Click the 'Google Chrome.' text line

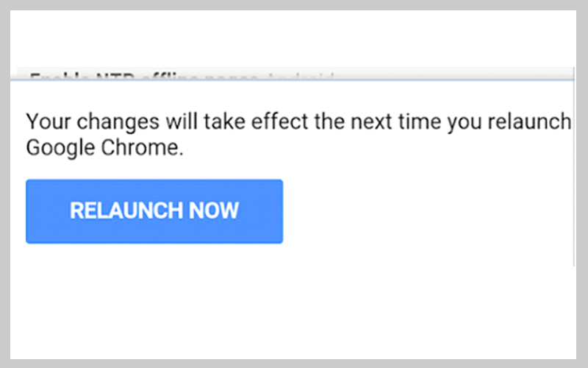click(104, 148)
